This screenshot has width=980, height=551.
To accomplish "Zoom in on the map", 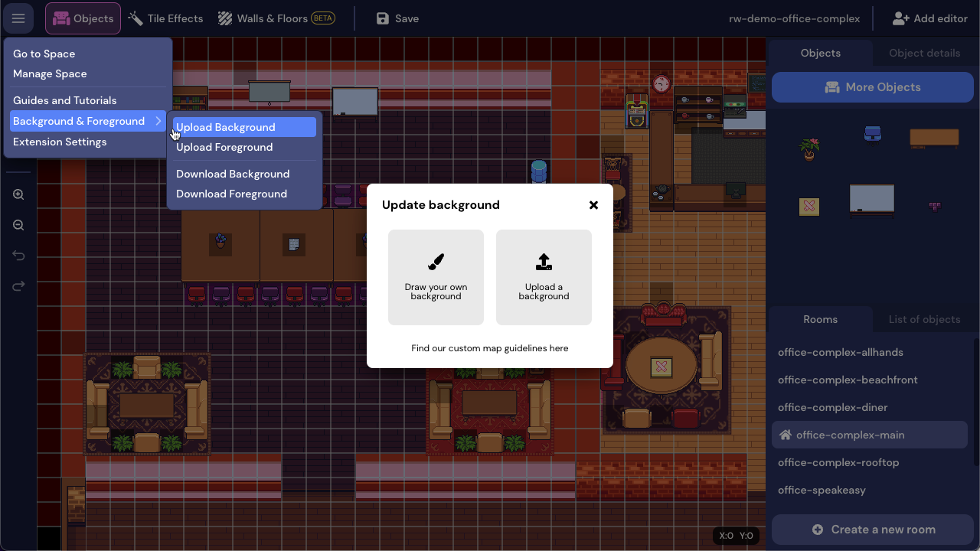I will coord(18,194).
